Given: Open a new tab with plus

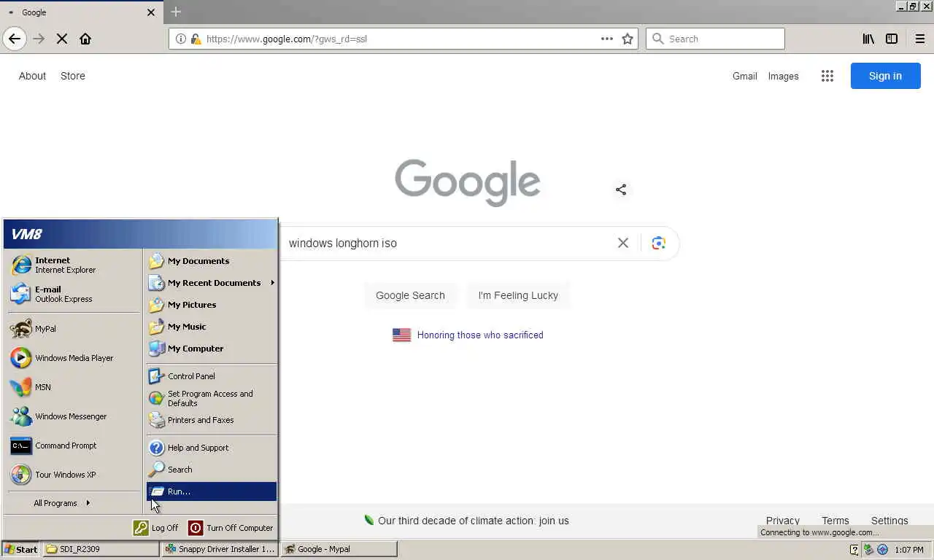Looking at the screenshot, I should pyautogui.click(x=176, y=12).
